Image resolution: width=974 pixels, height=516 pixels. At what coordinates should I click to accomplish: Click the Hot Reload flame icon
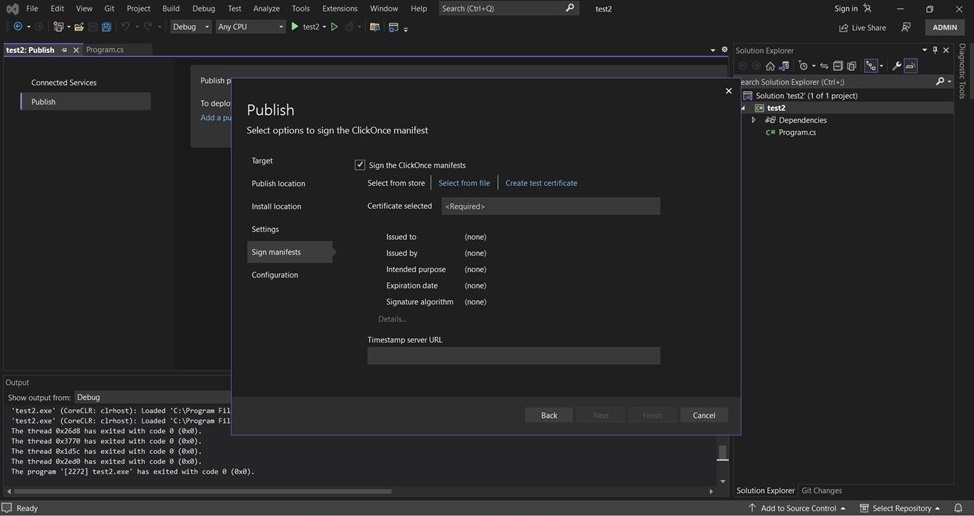349,27
